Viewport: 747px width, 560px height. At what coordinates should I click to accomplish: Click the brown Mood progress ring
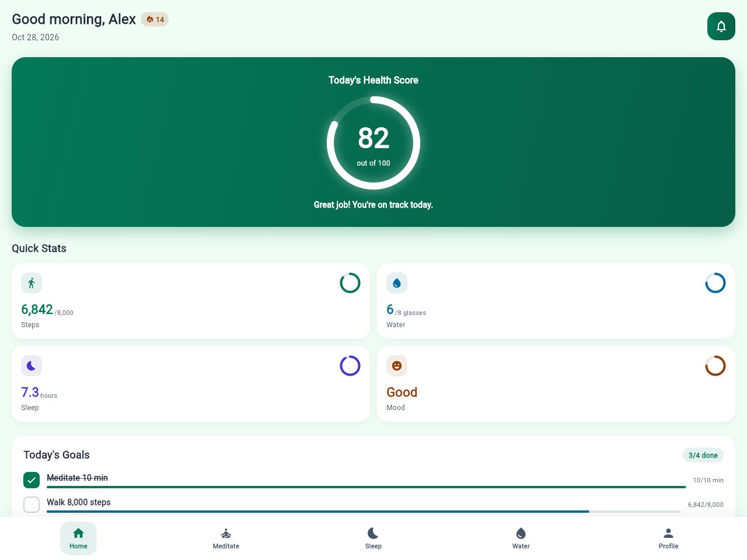(715, 366)
